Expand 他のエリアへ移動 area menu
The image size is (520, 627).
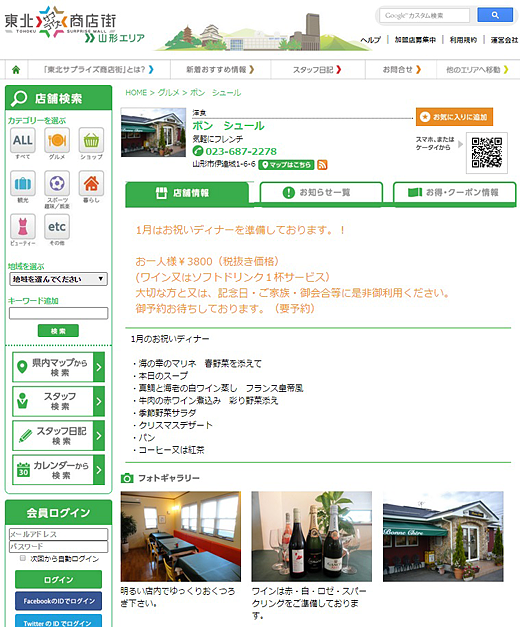[477, 70]
